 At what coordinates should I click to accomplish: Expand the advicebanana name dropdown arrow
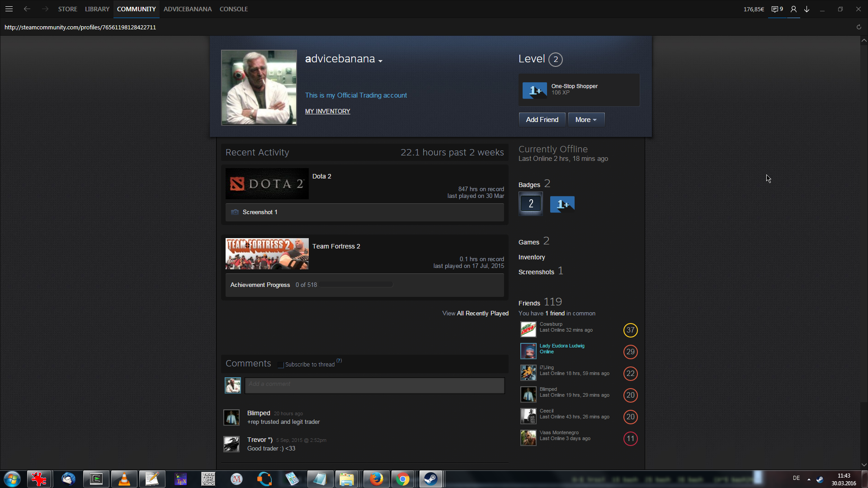[380, 61]
